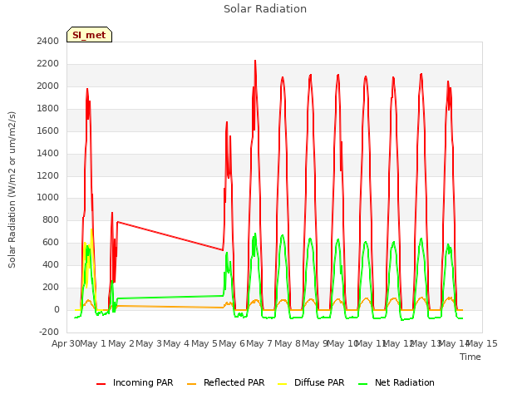532x399 pixels.
Task: Click the 1200 y-axis tick label
Action: click(48, 175)
